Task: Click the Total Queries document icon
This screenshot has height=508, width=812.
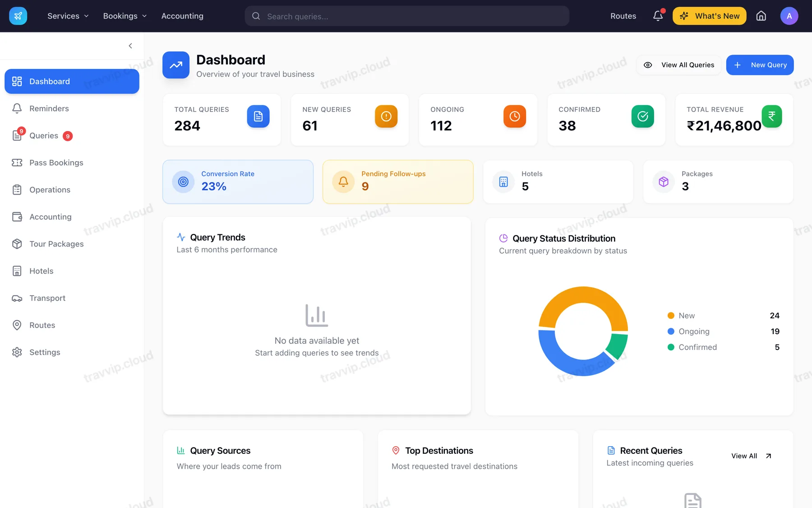Action: pos(258,116)
